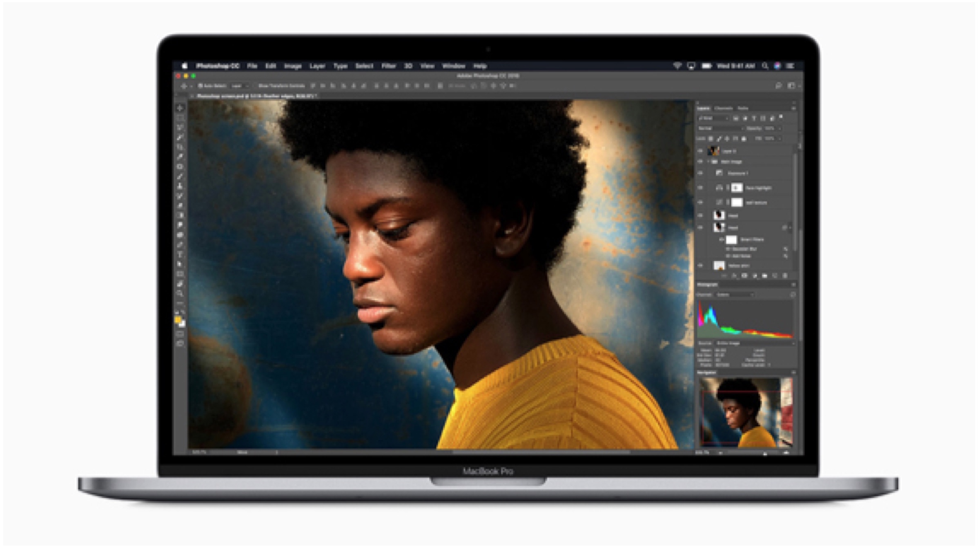The image size is (980, 549).
Task: Click Show Transform Controls option
Action: click(x=281, y=86)
